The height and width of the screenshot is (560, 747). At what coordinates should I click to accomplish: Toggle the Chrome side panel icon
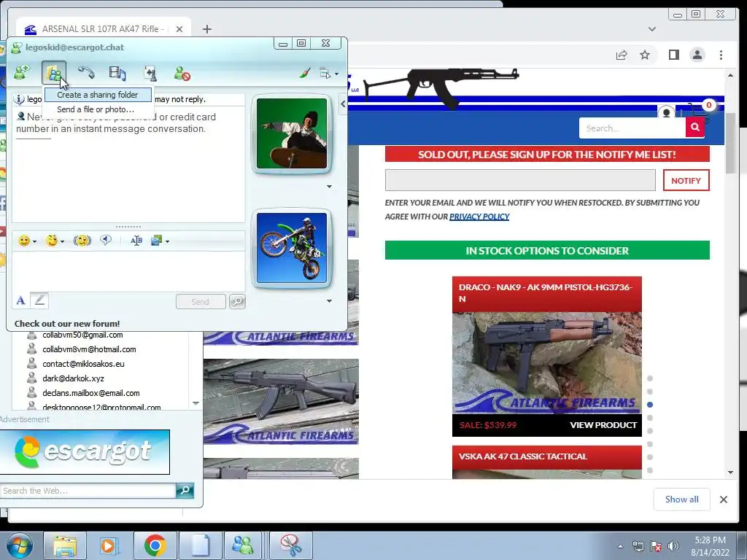pos(673,55)
